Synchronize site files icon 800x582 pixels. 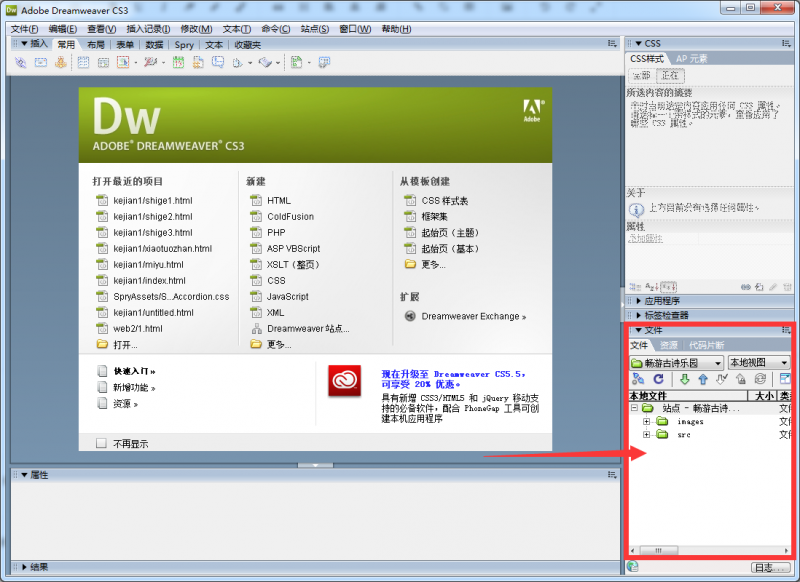pos(760,379)
